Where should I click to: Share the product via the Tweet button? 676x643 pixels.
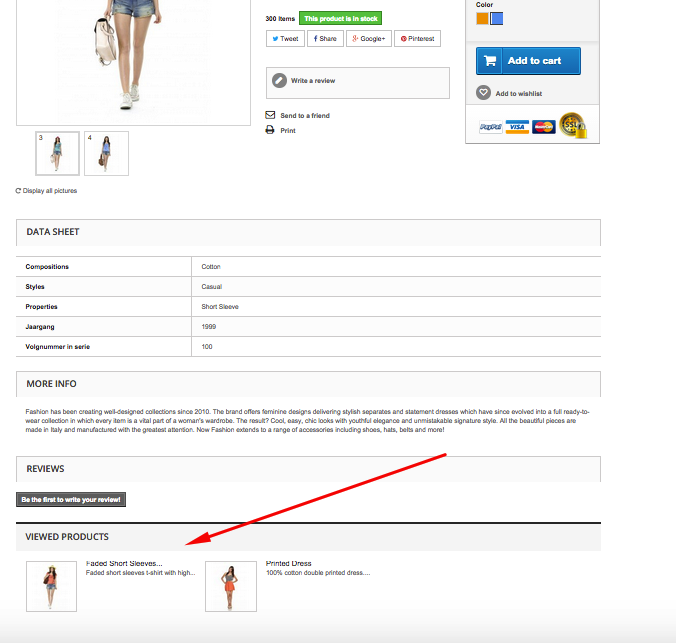(285, 38)
